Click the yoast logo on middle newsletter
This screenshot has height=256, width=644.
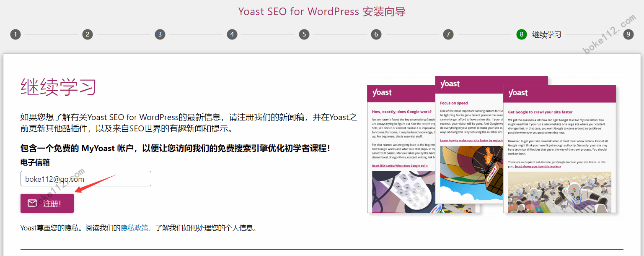450,84
